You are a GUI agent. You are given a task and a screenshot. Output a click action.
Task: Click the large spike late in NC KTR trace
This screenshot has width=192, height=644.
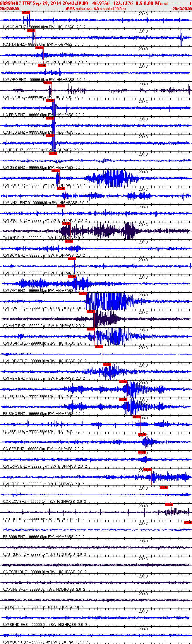181,38
